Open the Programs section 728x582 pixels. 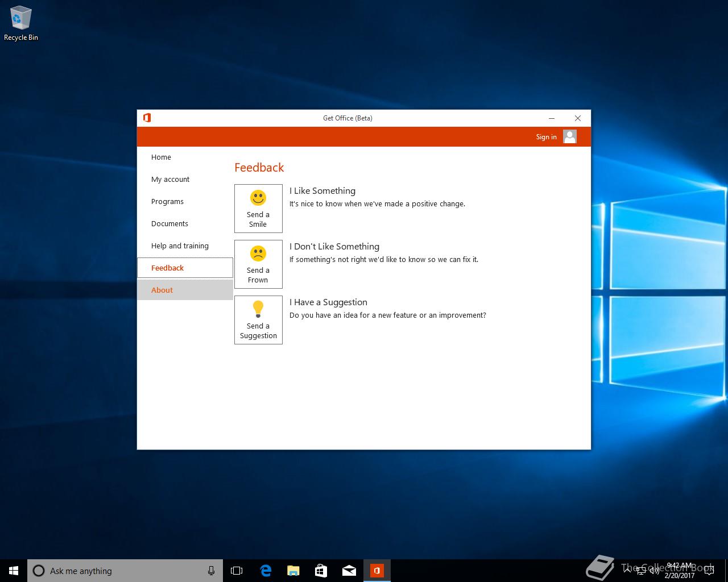185,201
